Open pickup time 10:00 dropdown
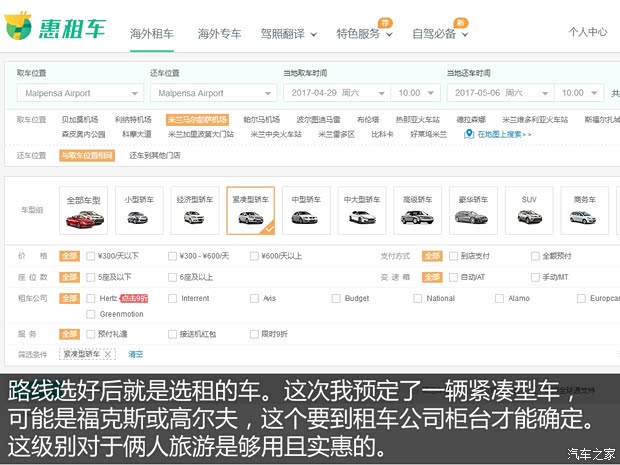This screenshot has width=620, height=465. pos(416,93)
